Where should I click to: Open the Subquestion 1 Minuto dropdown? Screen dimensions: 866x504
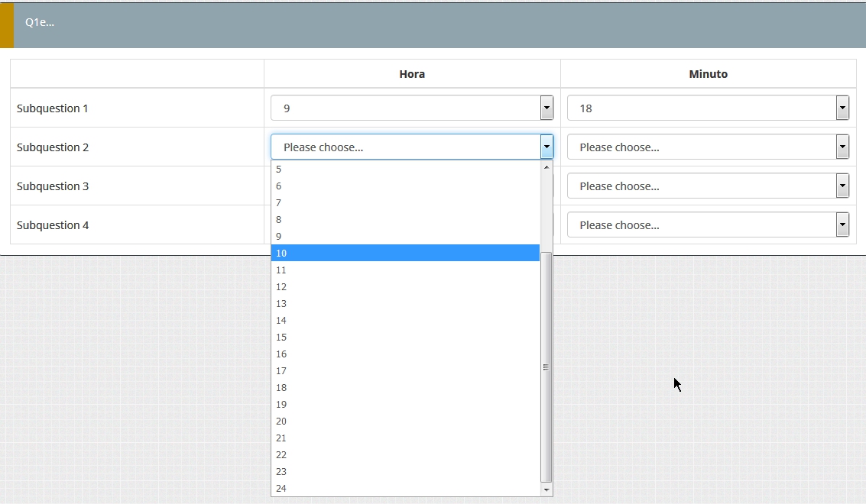click(707, 108)
